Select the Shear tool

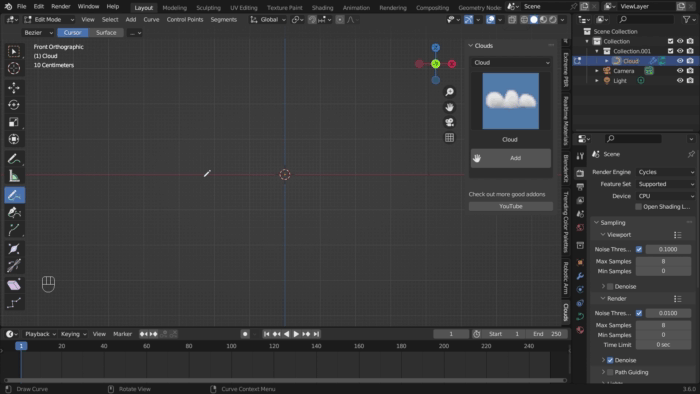click(14, 285)
